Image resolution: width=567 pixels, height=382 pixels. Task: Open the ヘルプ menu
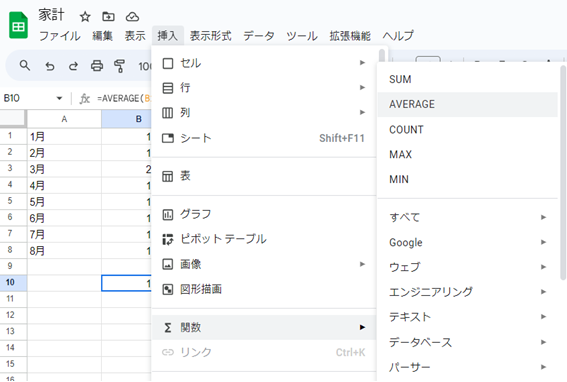(x=398, y=36)
